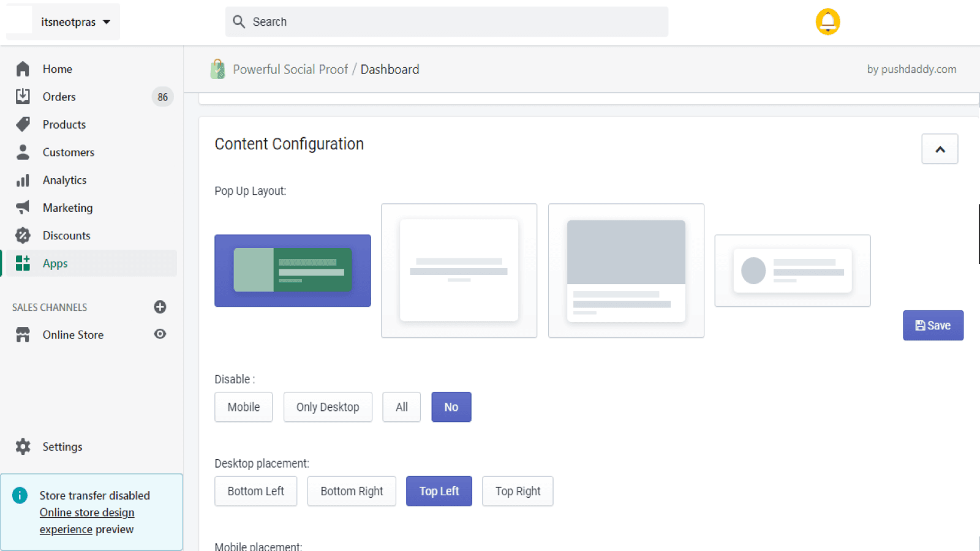Navigate to the Apps menu item
Image resolution: width=980 pixels, height=551 pixels.
(x=55, y=263)
